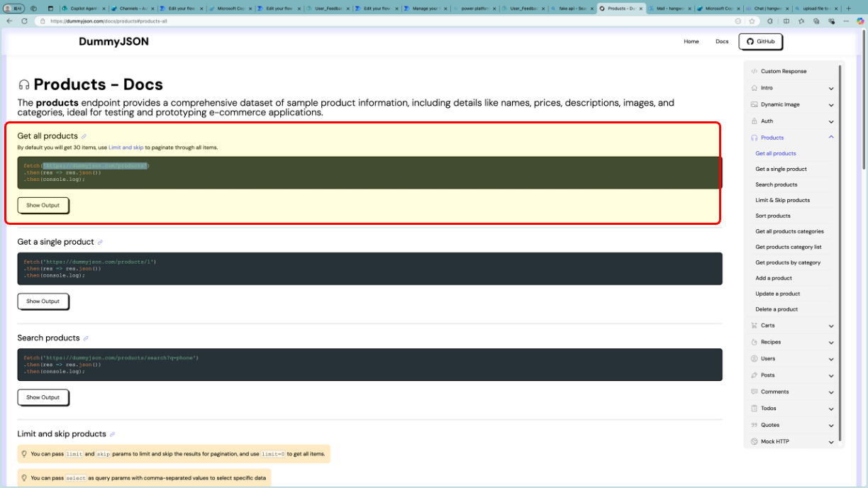Open the Workspaces icon beside the profile
868x488 pixels.
coord(34,9)
